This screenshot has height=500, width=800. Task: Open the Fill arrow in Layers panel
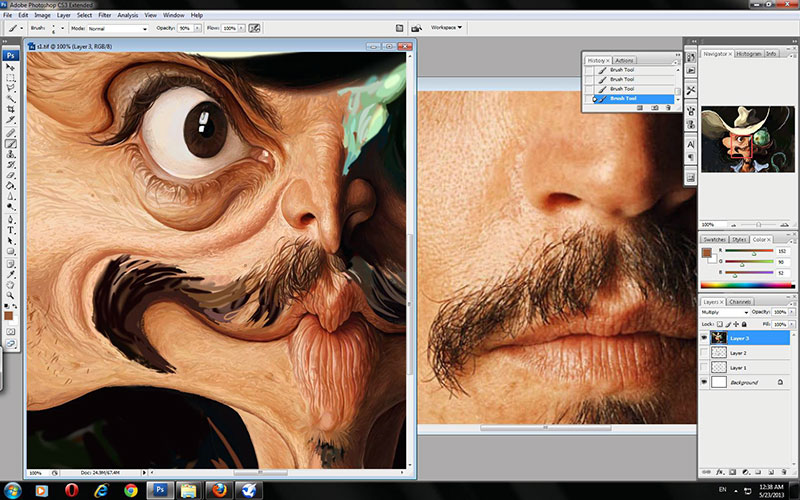tap(792, 324)
